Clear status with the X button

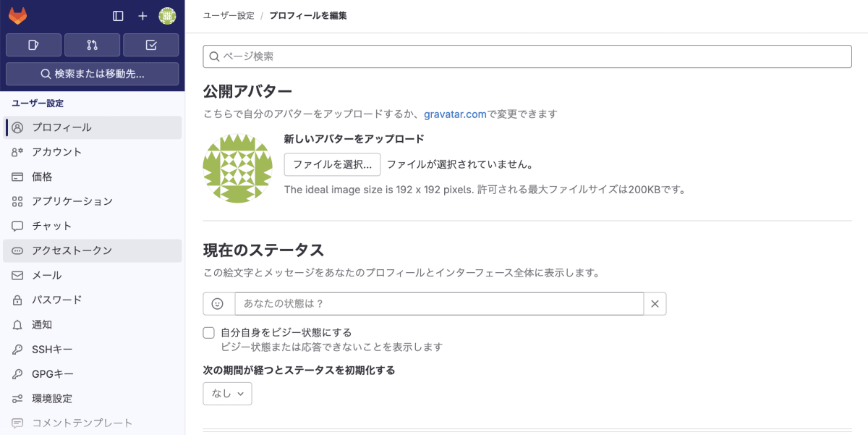[x=655, y=303]
